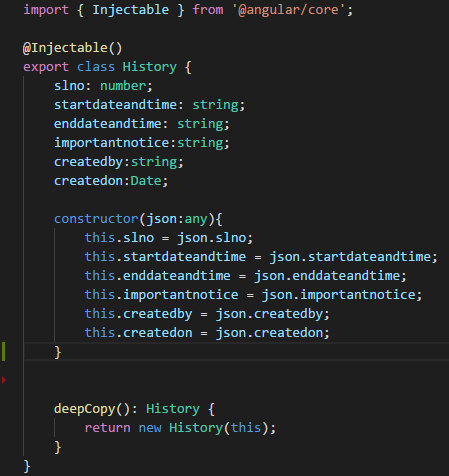Click 'json.enddateandtime' in the assignment

click(327, 276)
